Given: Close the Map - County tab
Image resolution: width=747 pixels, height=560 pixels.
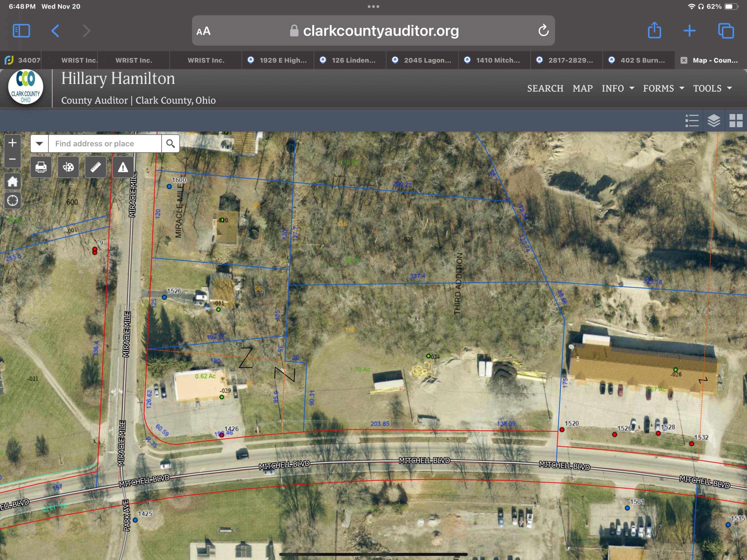Looking at the screenshot, I should 684,60.
